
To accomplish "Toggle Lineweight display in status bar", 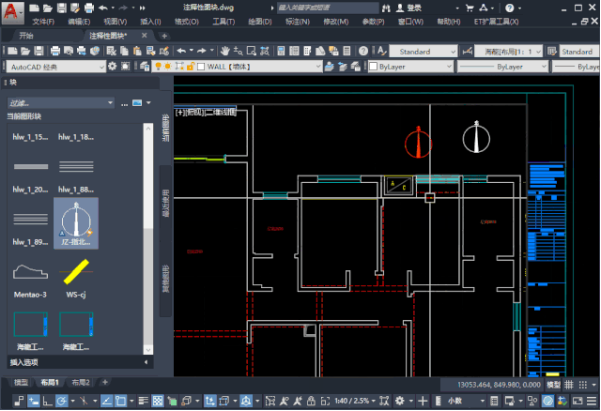I will [143, 401].
